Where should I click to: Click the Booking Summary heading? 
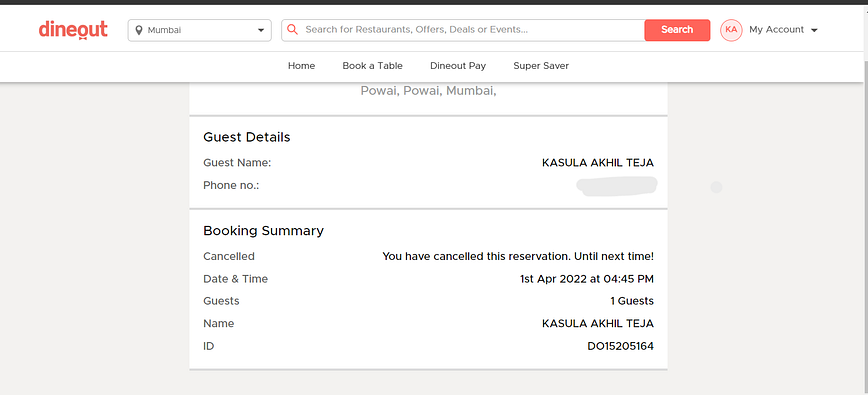[264, 231]
